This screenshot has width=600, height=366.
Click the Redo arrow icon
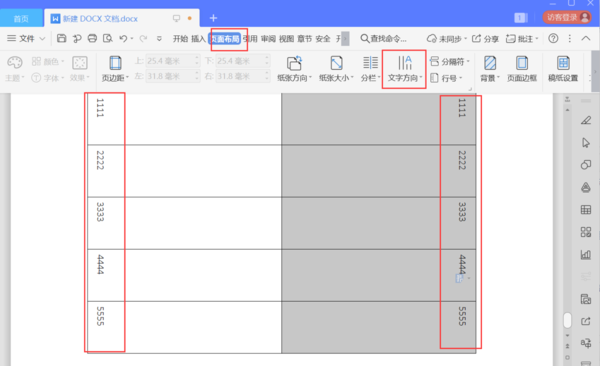(143, 38)
